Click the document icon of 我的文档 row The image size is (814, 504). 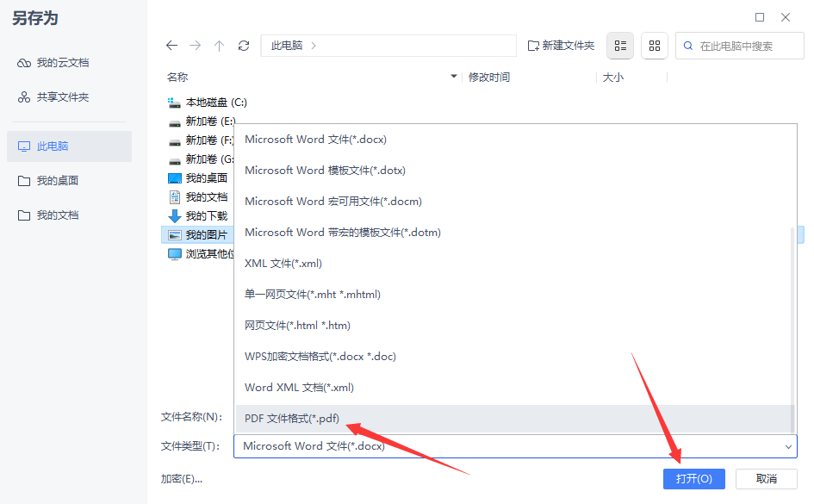coord(174,197)
